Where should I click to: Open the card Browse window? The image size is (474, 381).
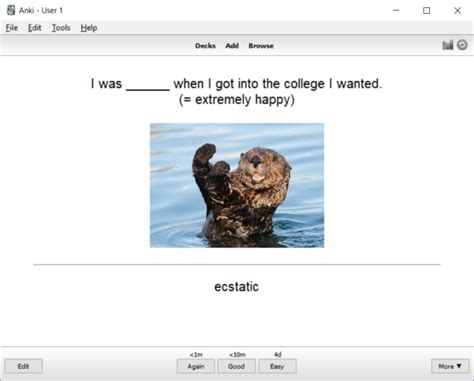point(261,46)
